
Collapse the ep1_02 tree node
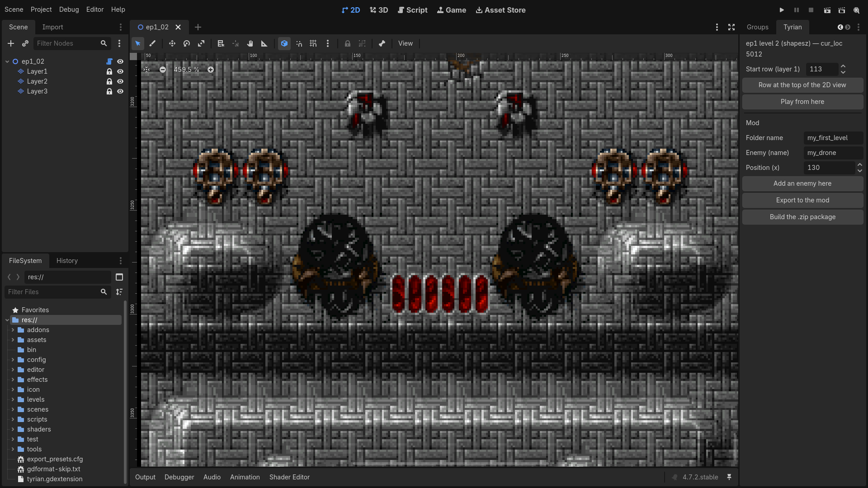(x=7, y=61)
